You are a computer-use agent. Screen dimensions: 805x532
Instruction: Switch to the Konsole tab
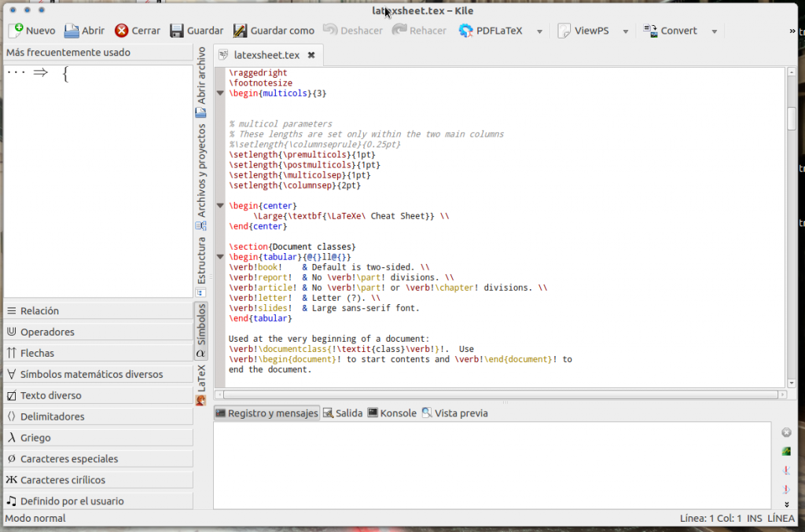click(x=391, y=413)
